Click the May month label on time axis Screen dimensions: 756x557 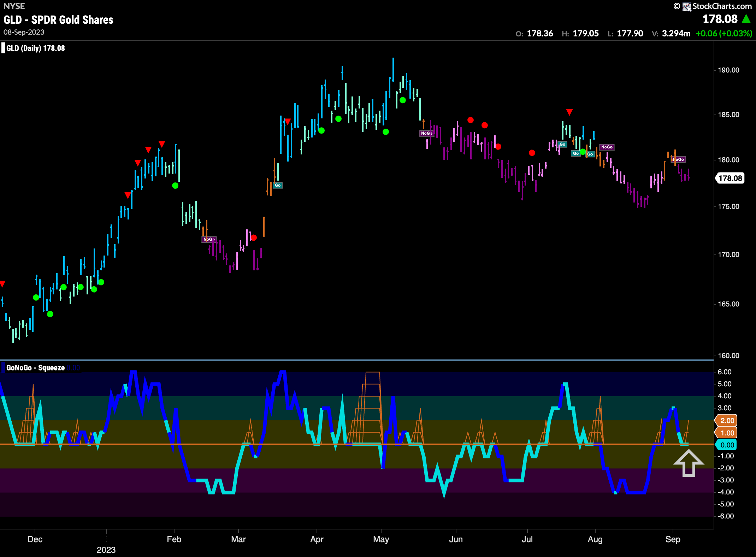(381, 539)
